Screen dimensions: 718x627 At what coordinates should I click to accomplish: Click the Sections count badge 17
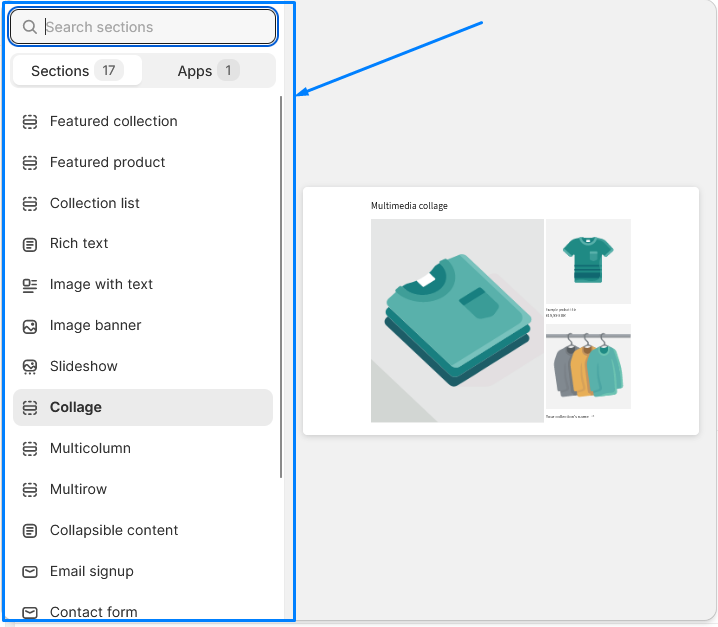click(x=109, y=71)
